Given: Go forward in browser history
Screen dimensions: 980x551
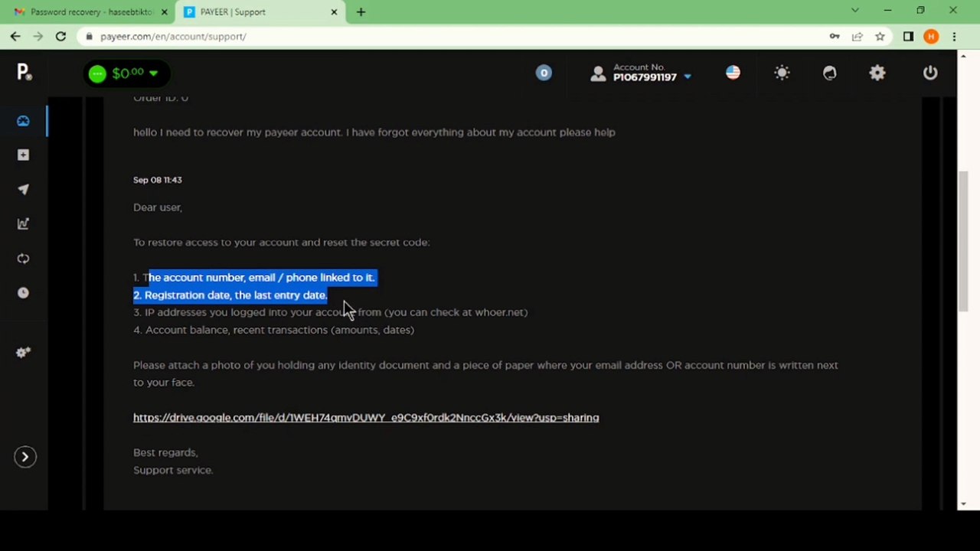Looking at the screenshot, I should 38,36.
